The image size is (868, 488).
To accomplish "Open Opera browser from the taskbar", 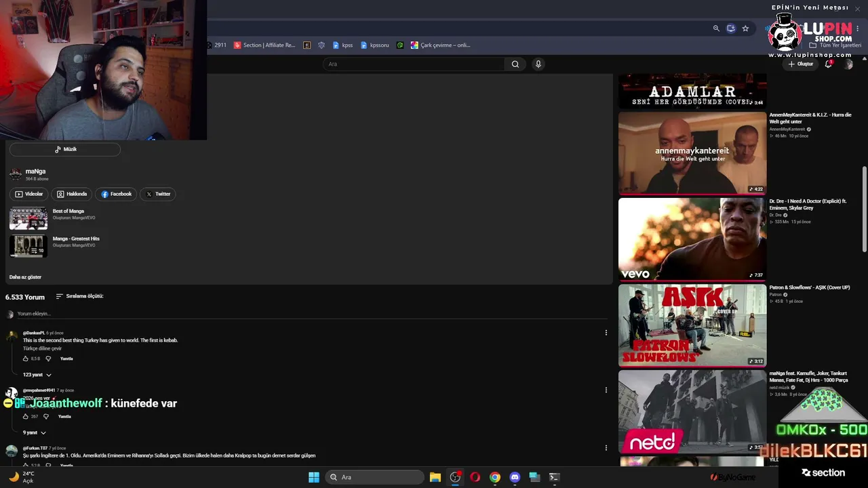I will point(475,477).
